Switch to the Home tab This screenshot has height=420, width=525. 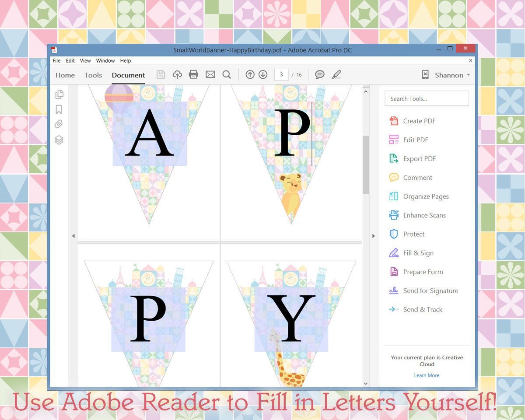click(65, 75)
